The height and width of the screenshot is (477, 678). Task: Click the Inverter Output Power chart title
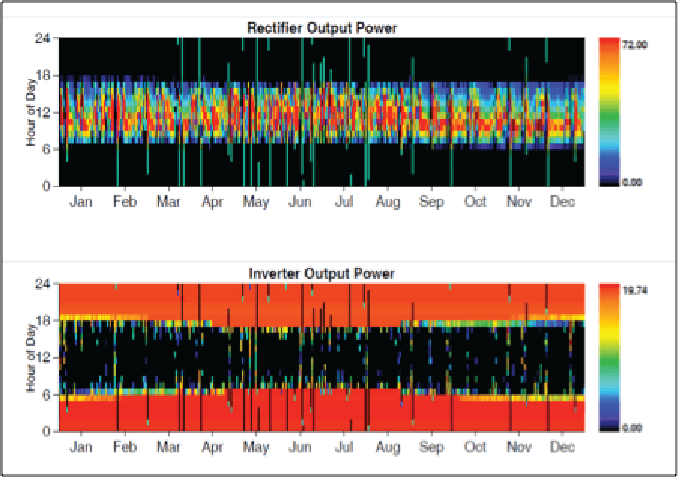click(322, 273)
